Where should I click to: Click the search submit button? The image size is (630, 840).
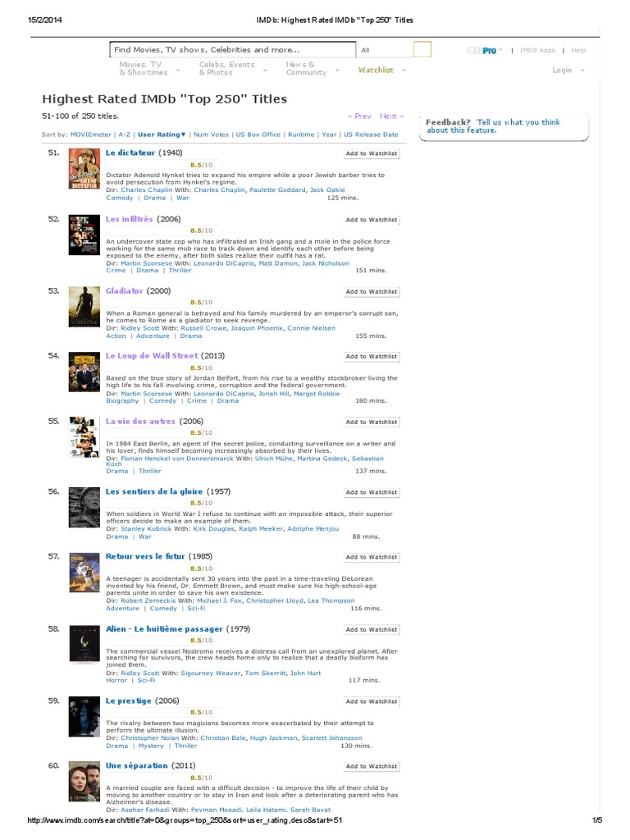click(x=422, y=49)
